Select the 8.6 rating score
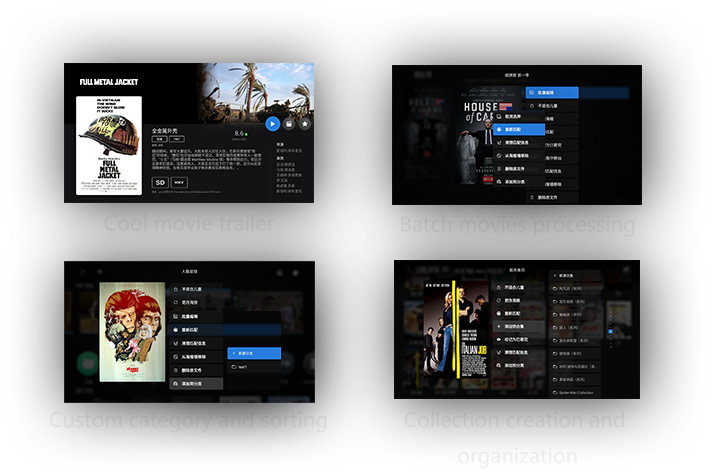The image size is (713, 475). click(239, 133)
